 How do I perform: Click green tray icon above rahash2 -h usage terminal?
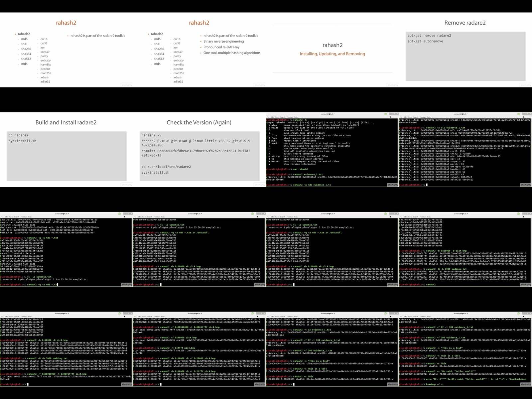tap(385, 114)
